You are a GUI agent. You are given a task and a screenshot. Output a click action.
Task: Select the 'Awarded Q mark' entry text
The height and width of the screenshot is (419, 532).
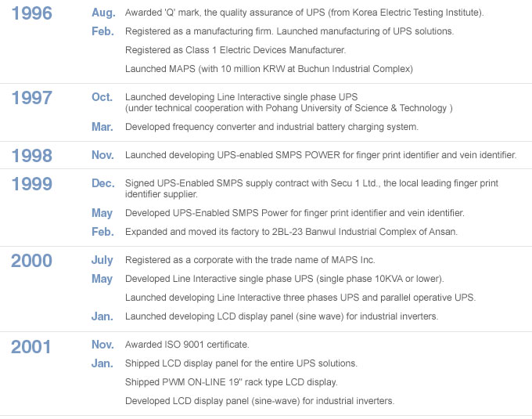coord(304,13)
